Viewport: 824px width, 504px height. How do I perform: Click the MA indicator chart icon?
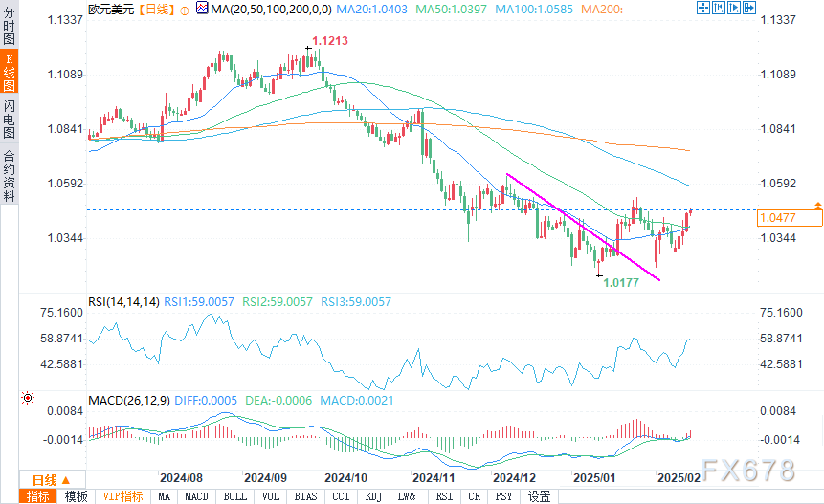(x=202, y=8)
